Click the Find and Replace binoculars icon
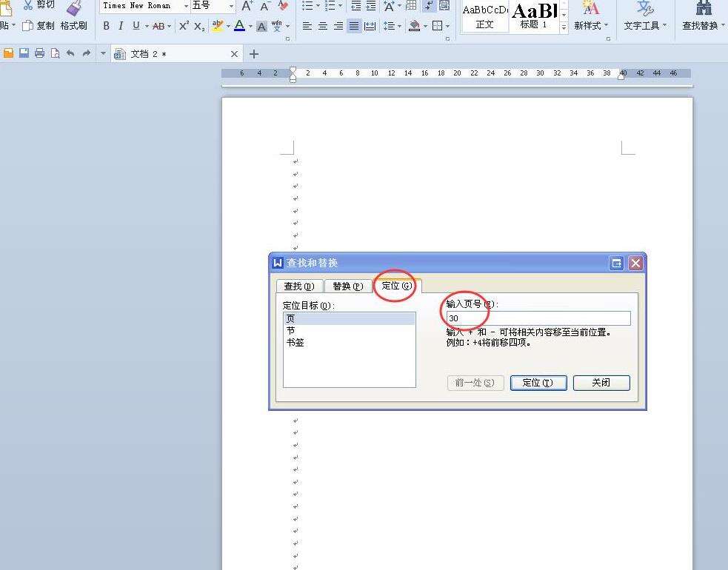This screenshot has height=570, width=728. click(x=703, y=8)
